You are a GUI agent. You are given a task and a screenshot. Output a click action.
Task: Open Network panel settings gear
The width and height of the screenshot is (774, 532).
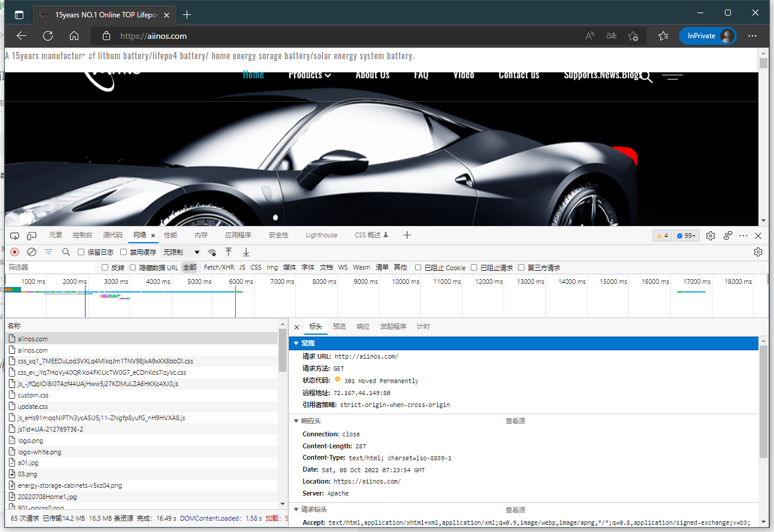[x=758, y=252]
